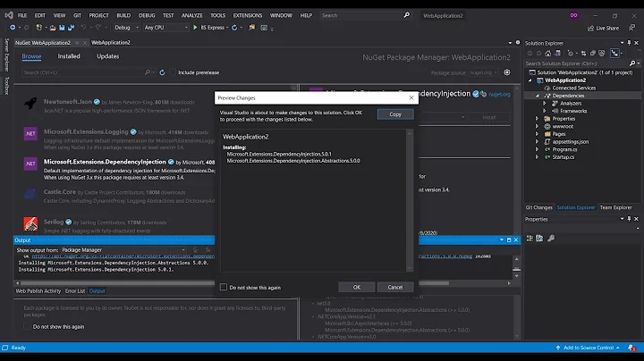Click the find in files toolbar icon

pyautogui.click(x=251, y=28)
